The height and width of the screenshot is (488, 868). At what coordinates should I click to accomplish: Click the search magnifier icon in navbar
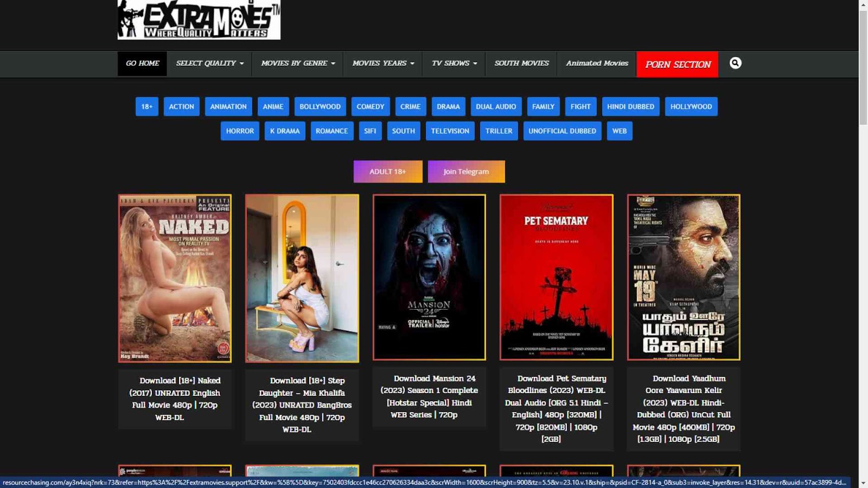[735, 63]
